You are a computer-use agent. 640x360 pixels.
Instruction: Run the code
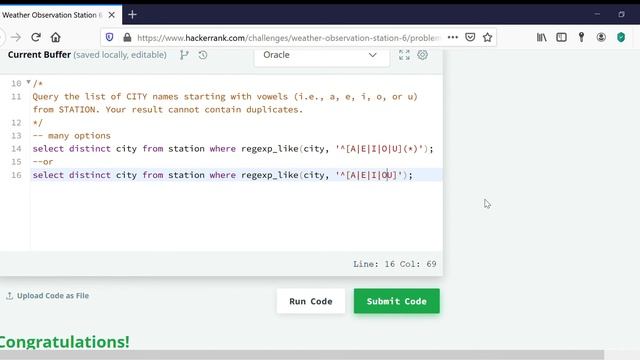pos(311,301)
